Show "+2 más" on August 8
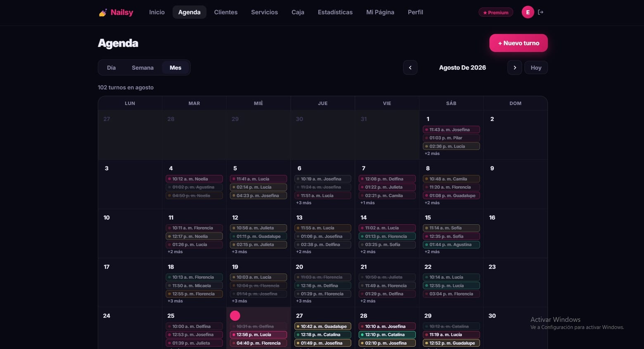Screen dimensions: 644x349 (x=432, y=203)
